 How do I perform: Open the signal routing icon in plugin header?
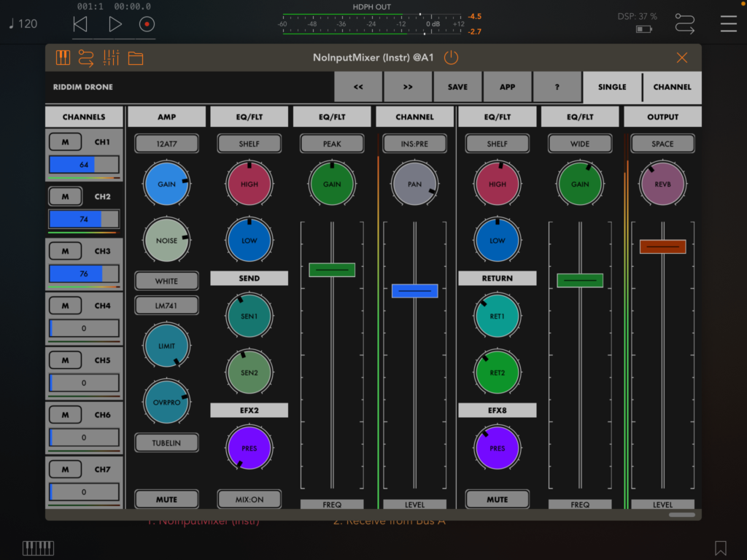pyautogui.click(x=86, y=58)
